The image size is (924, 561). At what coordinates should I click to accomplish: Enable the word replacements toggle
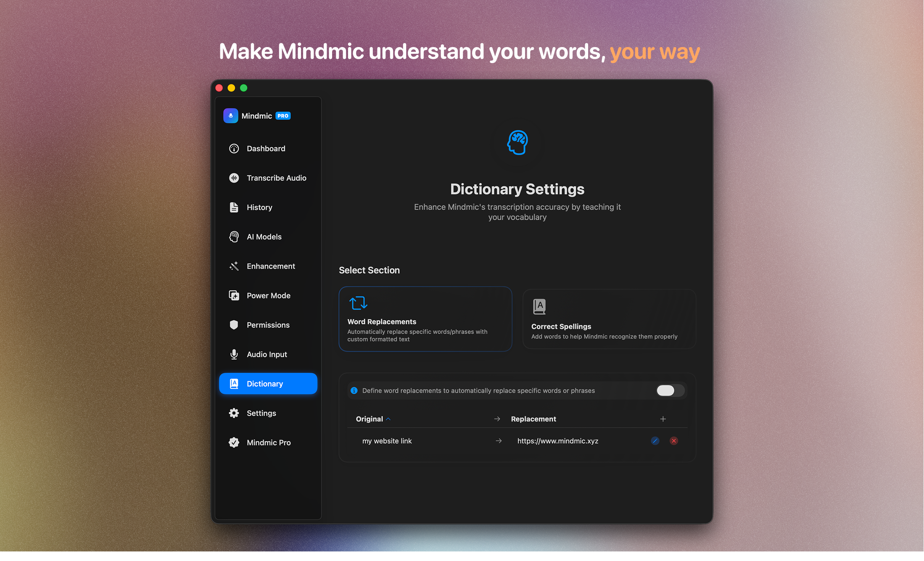pyautogui.click(x=669, y=390)
